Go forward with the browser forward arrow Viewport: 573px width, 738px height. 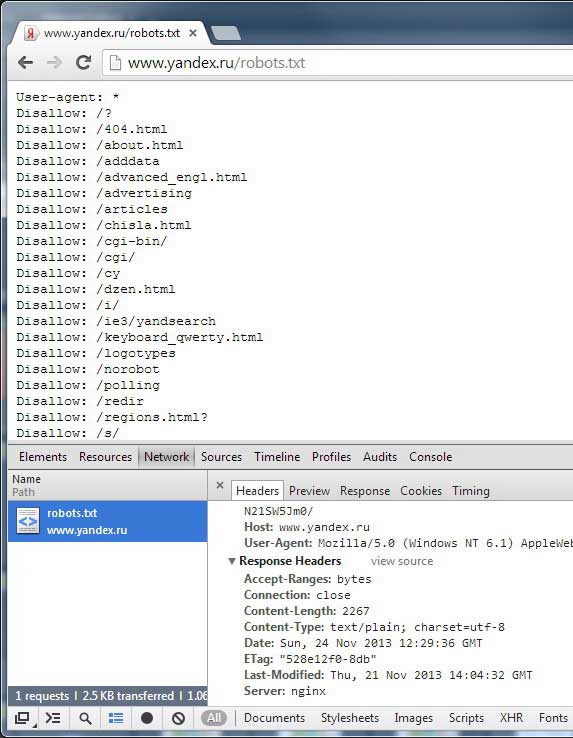click(54, 63)
